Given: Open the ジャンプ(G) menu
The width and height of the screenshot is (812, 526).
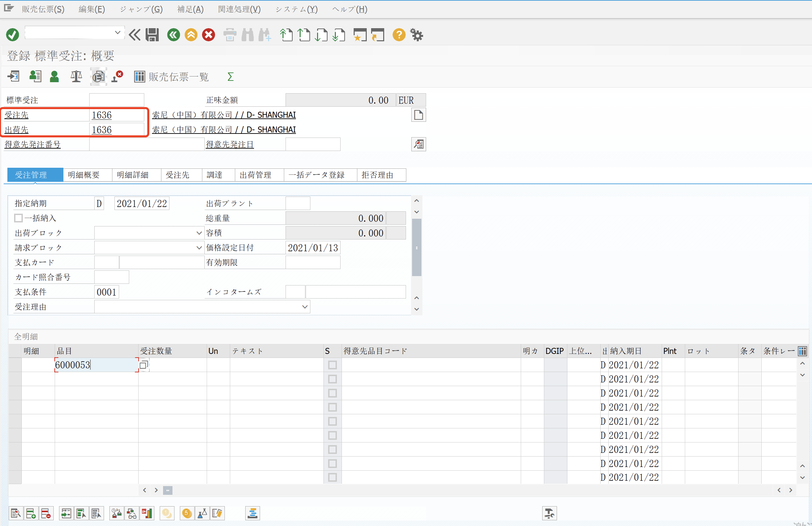Looking at the screenshot, I should tap(141, 9).
